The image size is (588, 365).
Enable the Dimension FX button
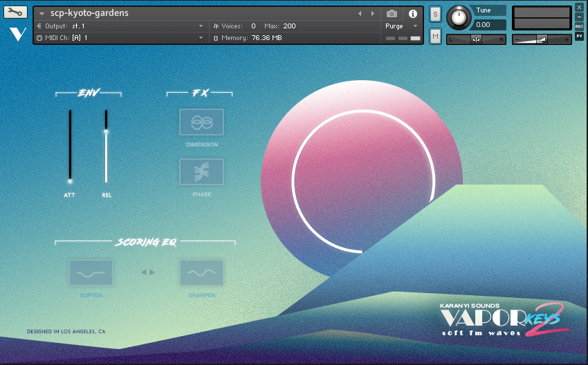201,122
